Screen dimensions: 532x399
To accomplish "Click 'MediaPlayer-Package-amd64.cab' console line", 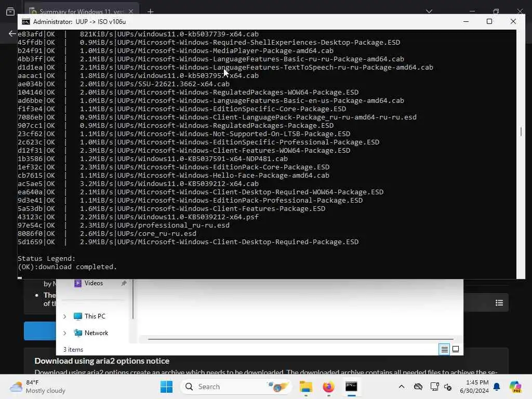I will (273, 50).
